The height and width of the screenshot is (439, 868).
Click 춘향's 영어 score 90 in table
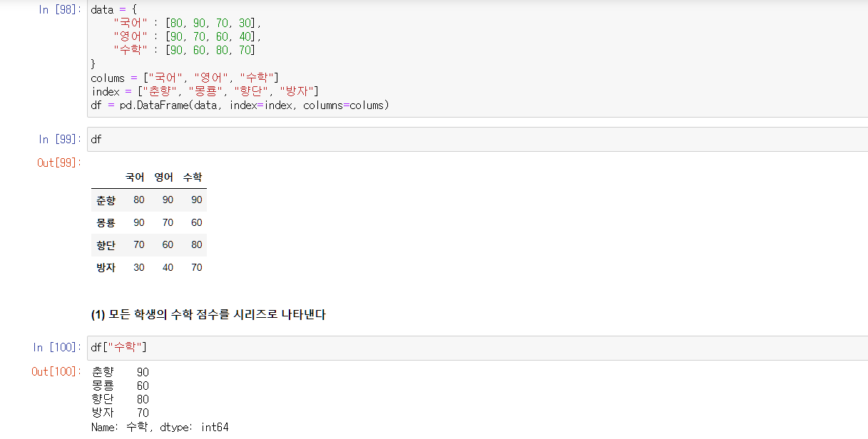pos(168,200)
